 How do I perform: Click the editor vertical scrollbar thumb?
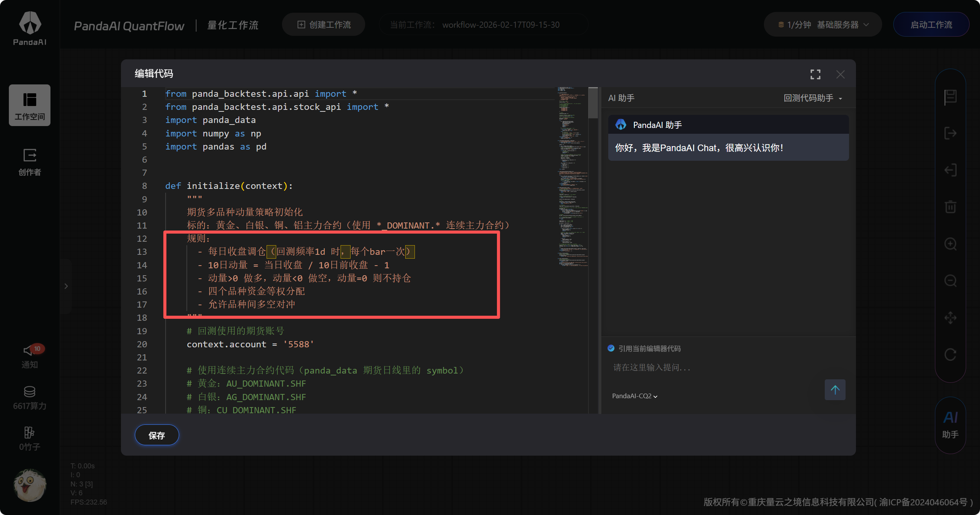[593, 103]
